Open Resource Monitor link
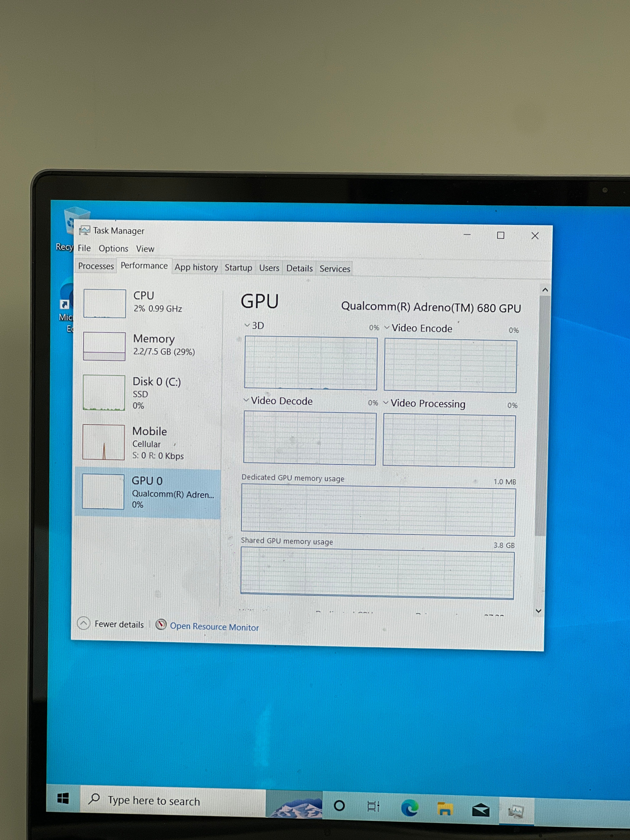This screenshot has height=840, width=630. click(214, 627)
